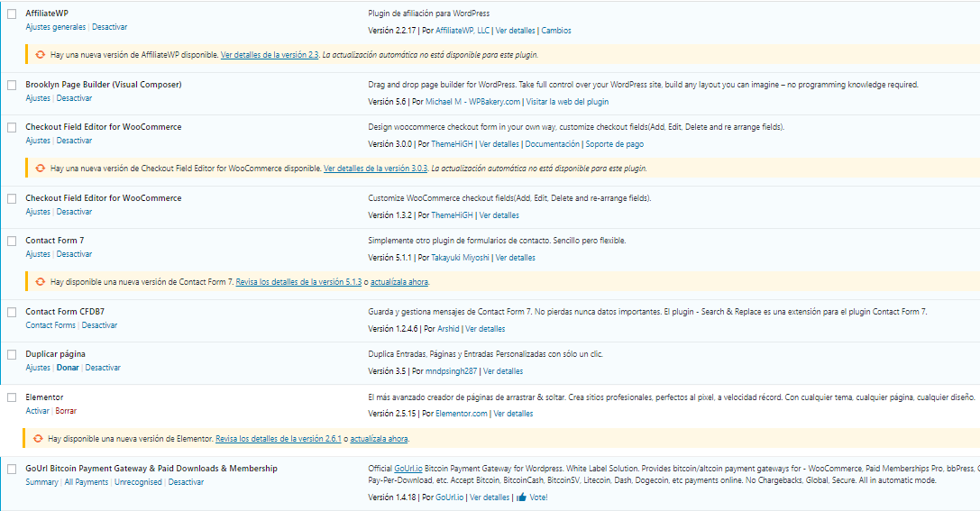
Task: Check the Checkout Field Editor version 1.3.2 checkbox
Action: (x=12, y=198)
